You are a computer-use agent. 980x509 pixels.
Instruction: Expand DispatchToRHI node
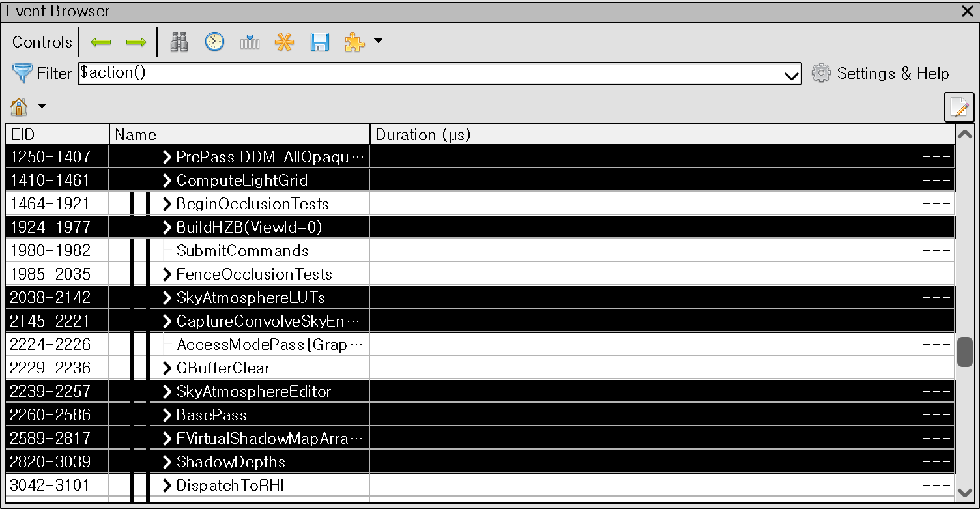(x=167, y=486)
